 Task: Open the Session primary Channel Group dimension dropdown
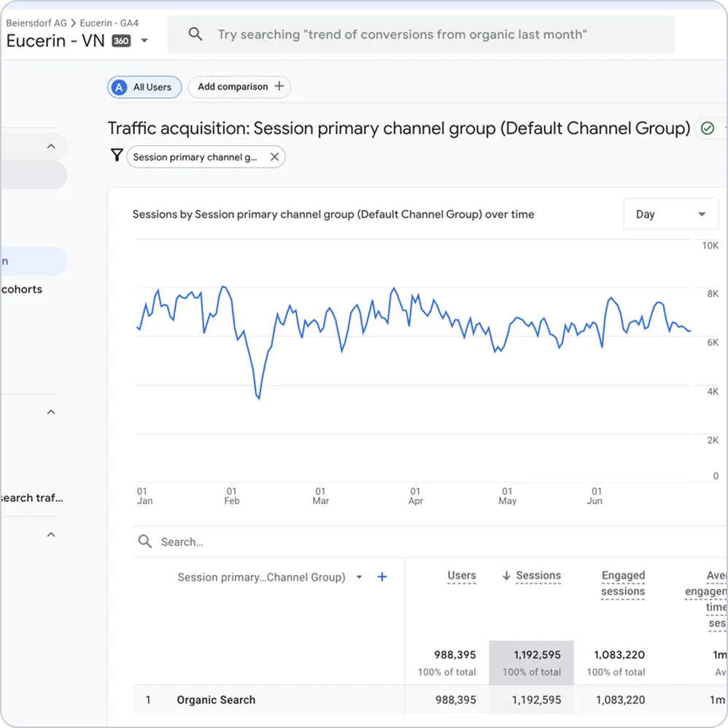tap(359, 576)
